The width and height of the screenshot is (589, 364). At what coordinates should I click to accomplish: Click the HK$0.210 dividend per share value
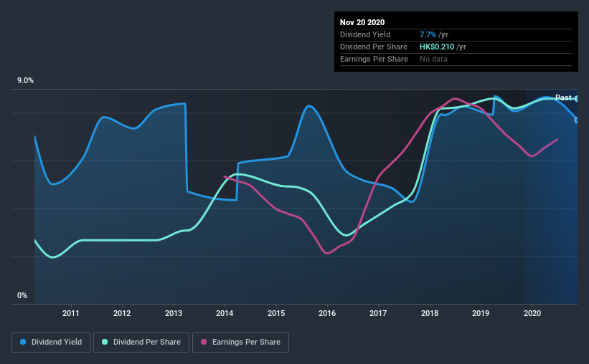(x=437, y=47)
